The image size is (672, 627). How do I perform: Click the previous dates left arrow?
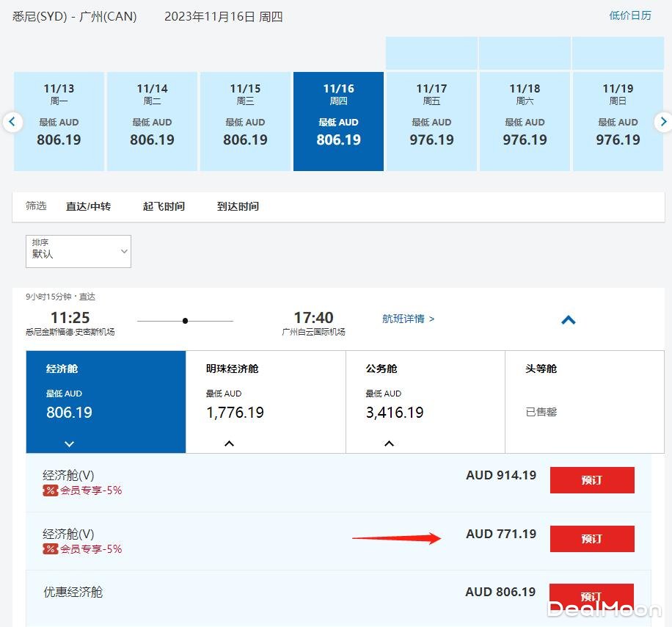pyautogui.click(x=12, y=122)
